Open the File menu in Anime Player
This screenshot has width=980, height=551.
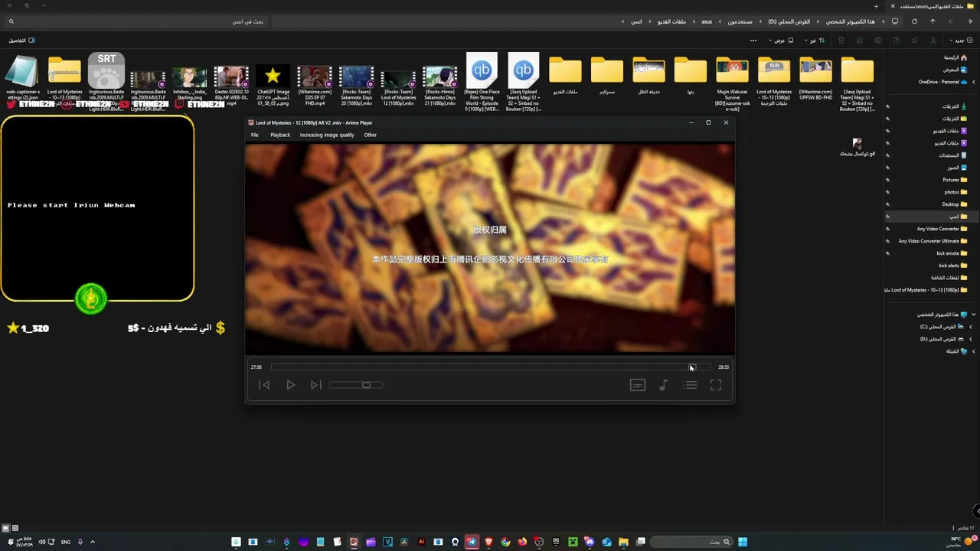click(255, 135)
